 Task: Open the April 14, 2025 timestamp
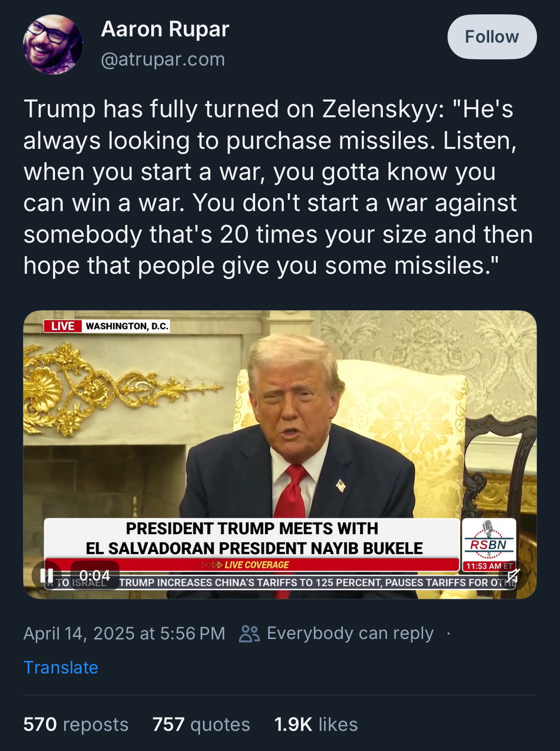pyautogui.click(x=124, y=633)
